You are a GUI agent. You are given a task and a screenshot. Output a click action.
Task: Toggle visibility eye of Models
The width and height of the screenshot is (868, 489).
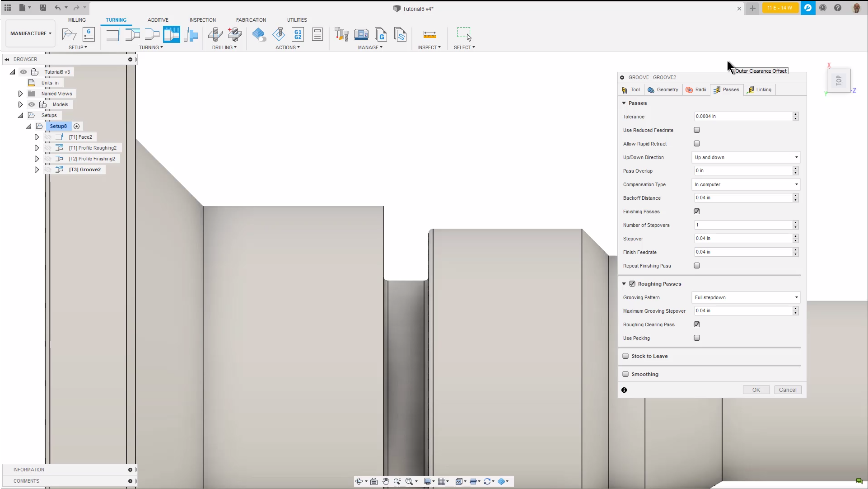click(x=32, y=104)
